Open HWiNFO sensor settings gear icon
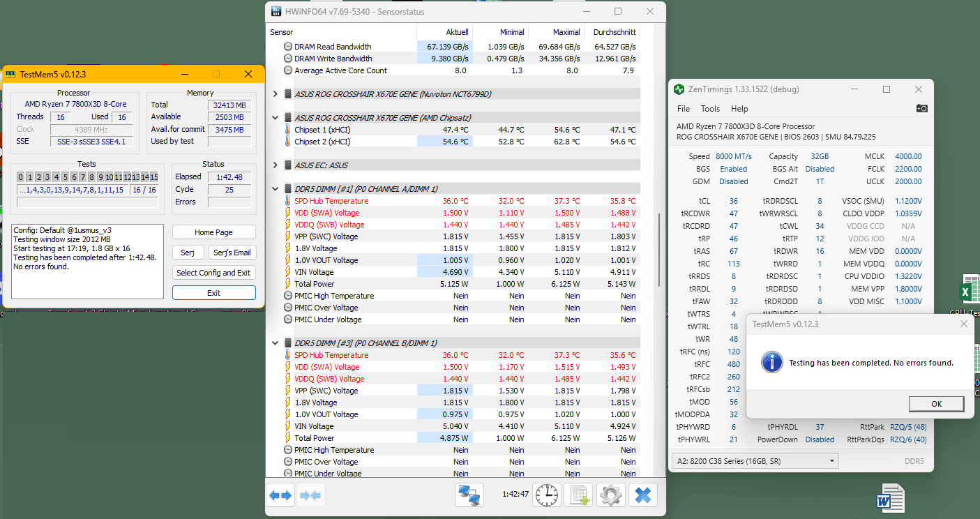 click(611, 495)
